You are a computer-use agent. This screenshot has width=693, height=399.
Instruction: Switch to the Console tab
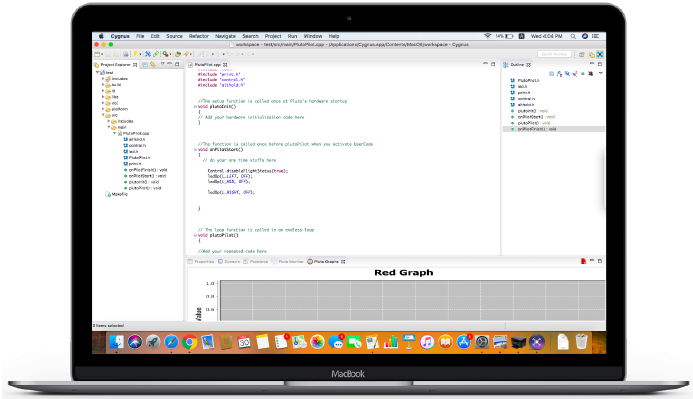pos(229,262)
